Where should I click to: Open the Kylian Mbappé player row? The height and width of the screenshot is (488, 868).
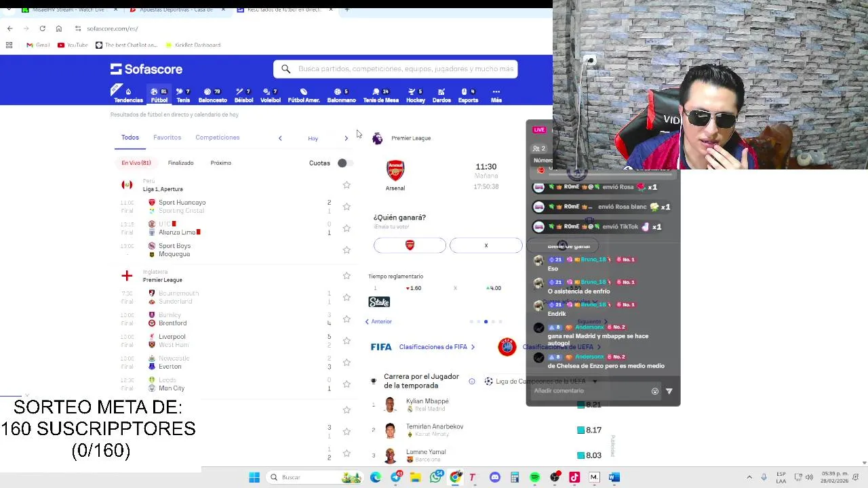point(487,405)
